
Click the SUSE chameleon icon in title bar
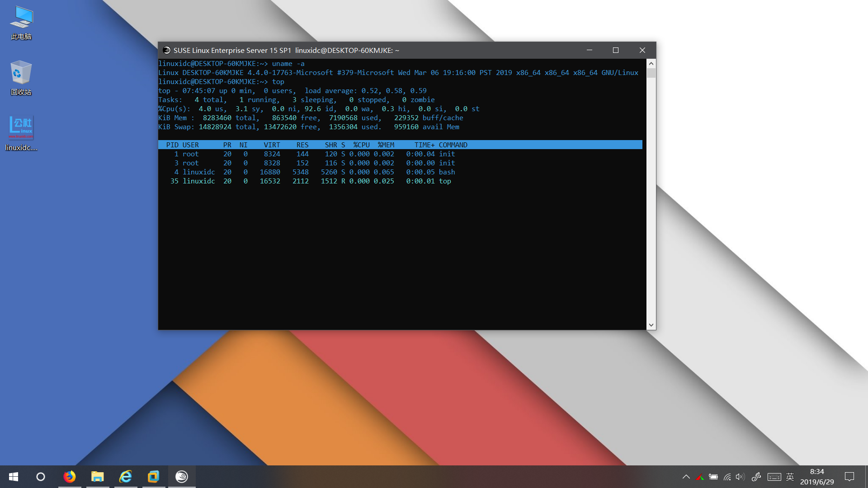[166, 50]
